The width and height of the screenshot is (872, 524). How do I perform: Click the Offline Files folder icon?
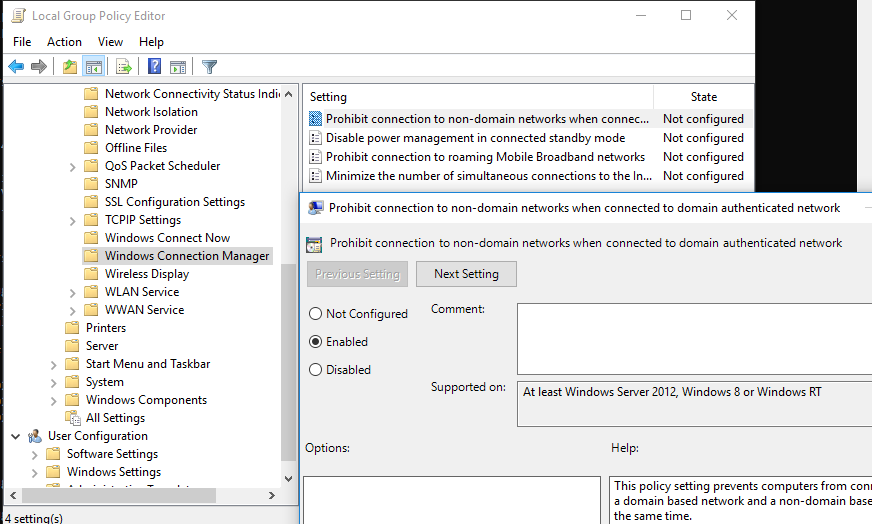point(91,147)
